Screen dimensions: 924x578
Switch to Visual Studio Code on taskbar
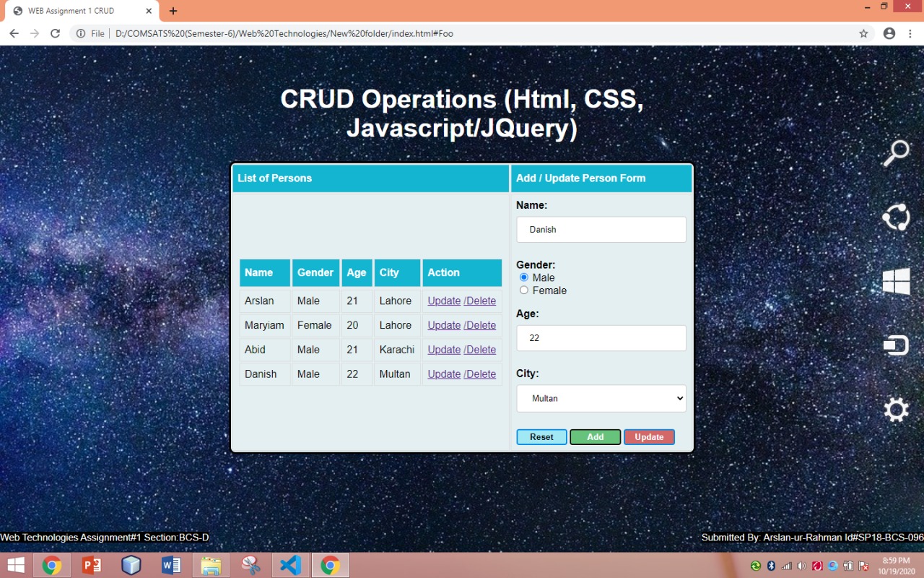point(290,565)
